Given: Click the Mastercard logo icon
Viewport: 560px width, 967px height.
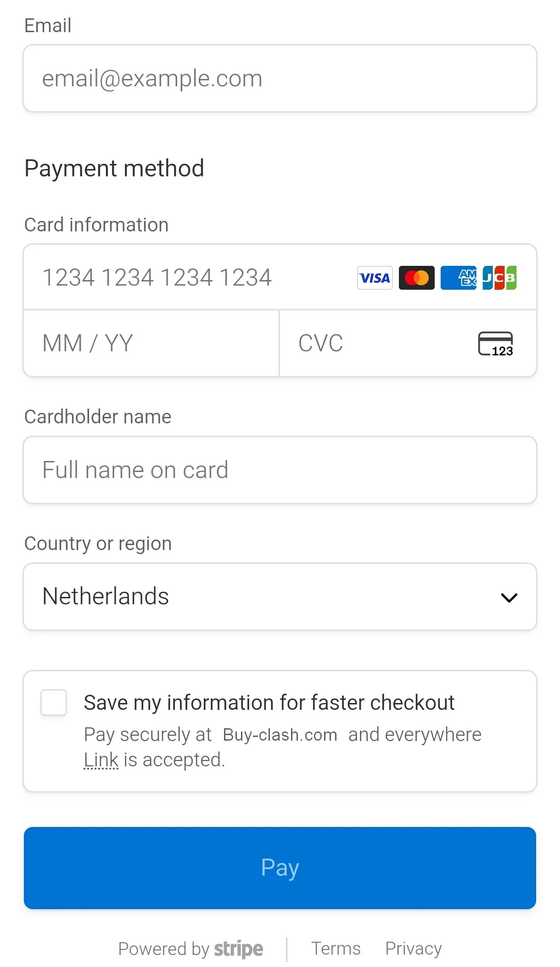Looking at the screenshot, I should tap(416, 278).
